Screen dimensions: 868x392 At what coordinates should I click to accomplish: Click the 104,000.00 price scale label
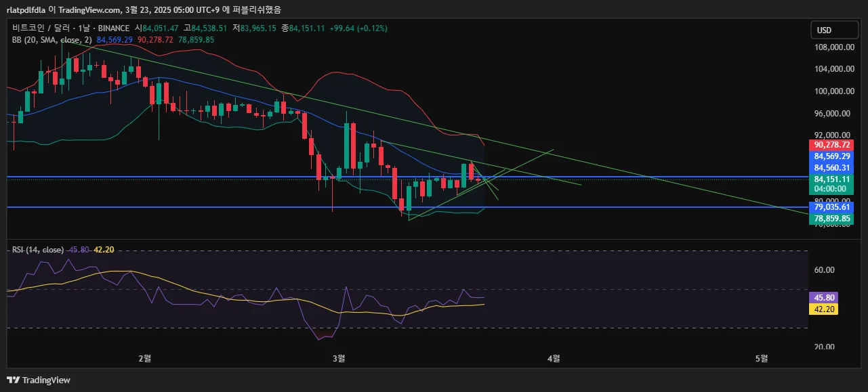833,69
